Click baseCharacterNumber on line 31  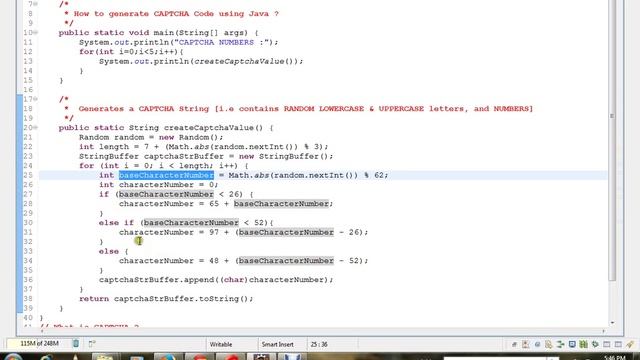point(286,232)
